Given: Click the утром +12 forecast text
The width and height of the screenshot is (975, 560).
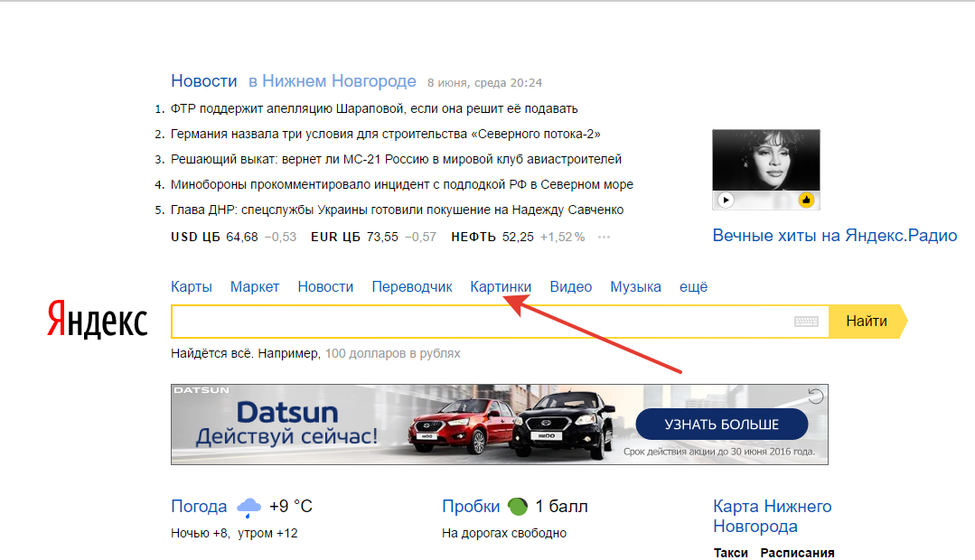Looking at the screenshot, I should [267, 533].
